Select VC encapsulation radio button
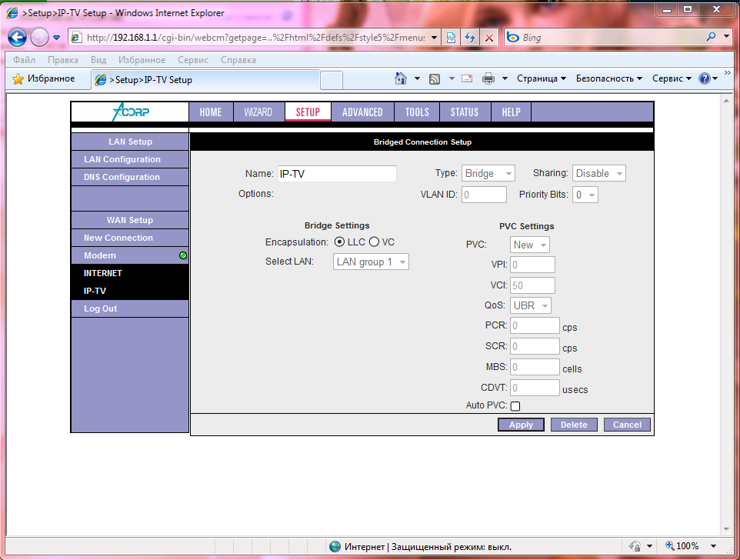 click(x=375, y=242)
